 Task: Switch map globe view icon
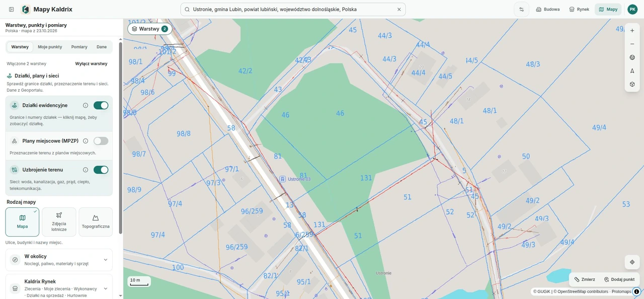(x=632, y=57)
